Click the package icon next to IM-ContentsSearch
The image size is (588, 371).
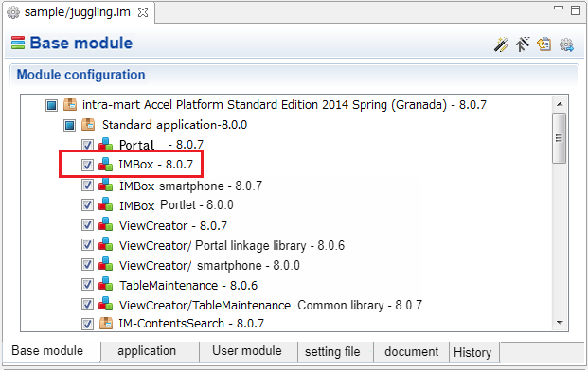[106, 323]
